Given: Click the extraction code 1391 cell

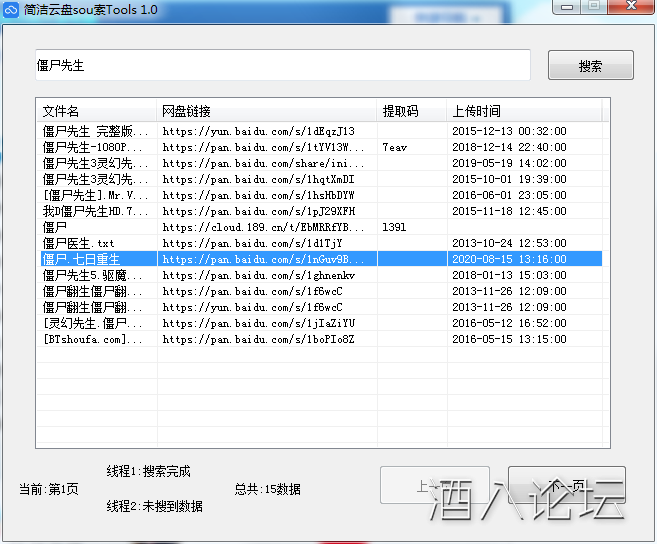Looking at the screenshot, I should tap(394, 227).
